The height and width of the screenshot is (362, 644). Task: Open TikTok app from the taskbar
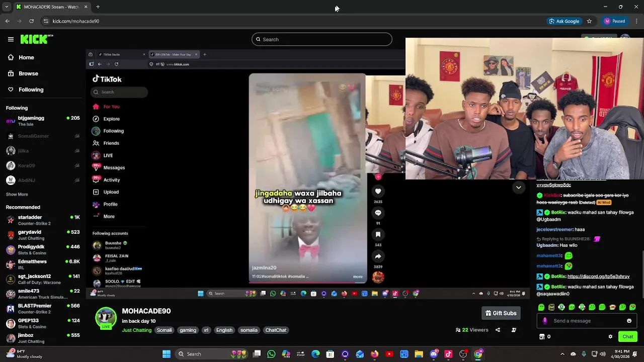click(x=448, y=354)
